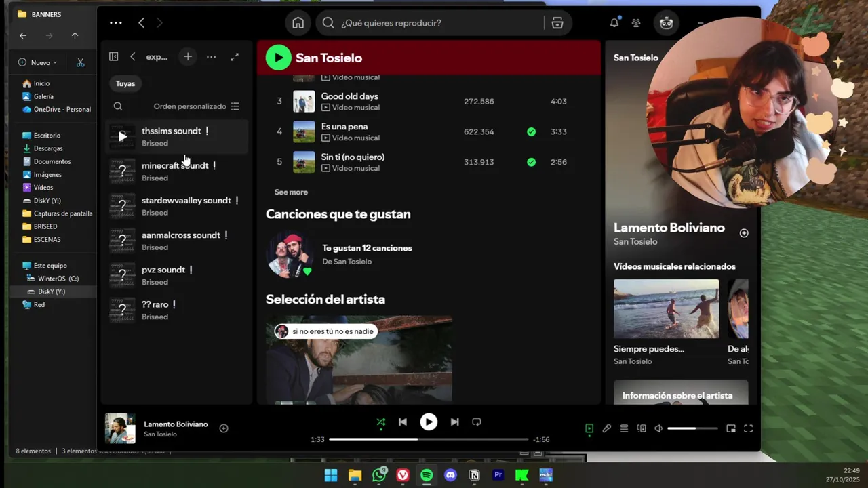Adjust the volume slider
This screenshot has height=488, width=868.
tap(692, 428)
